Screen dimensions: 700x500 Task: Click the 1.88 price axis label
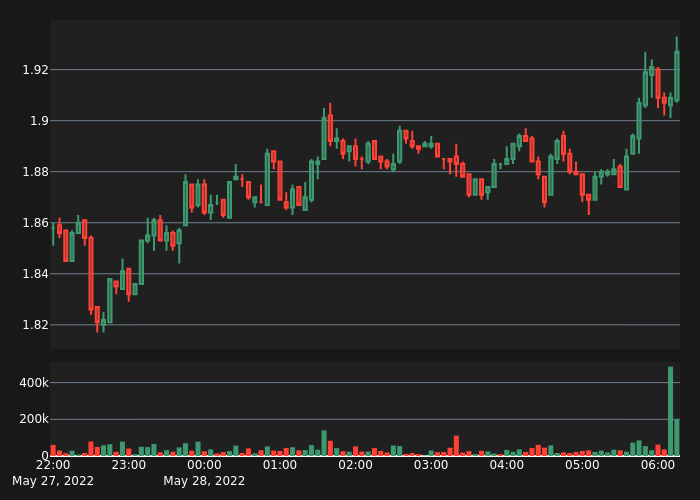(35, 171)
